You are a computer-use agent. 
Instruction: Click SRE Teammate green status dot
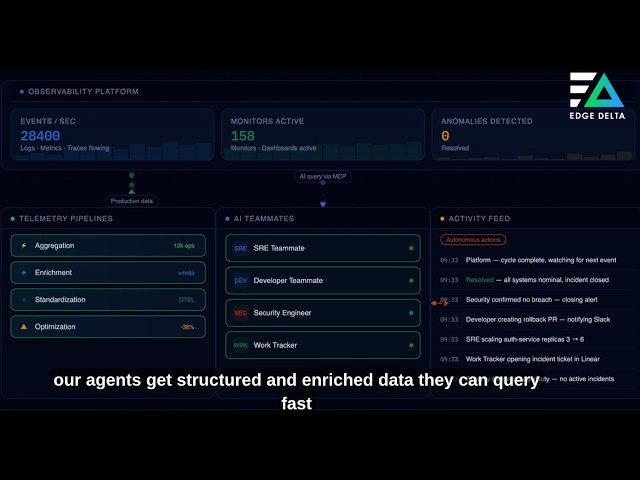click(x=411, y=248)
